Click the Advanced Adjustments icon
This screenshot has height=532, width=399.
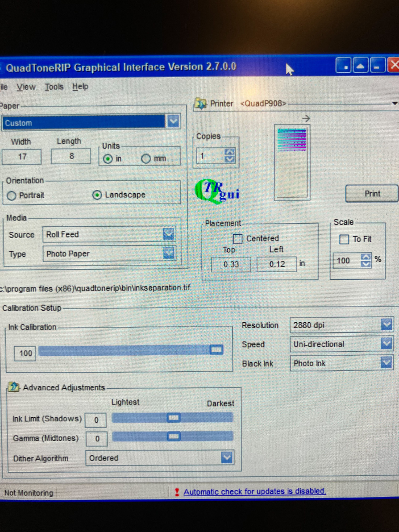pos(14,387)
